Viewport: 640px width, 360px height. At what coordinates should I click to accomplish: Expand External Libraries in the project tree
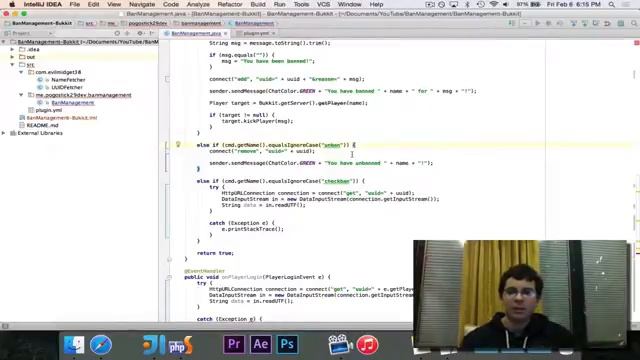point(4,133)
